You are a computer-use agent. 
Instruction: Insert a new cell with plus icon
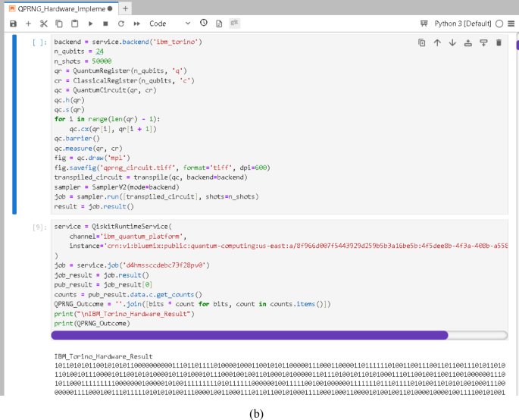coord(28,24)
